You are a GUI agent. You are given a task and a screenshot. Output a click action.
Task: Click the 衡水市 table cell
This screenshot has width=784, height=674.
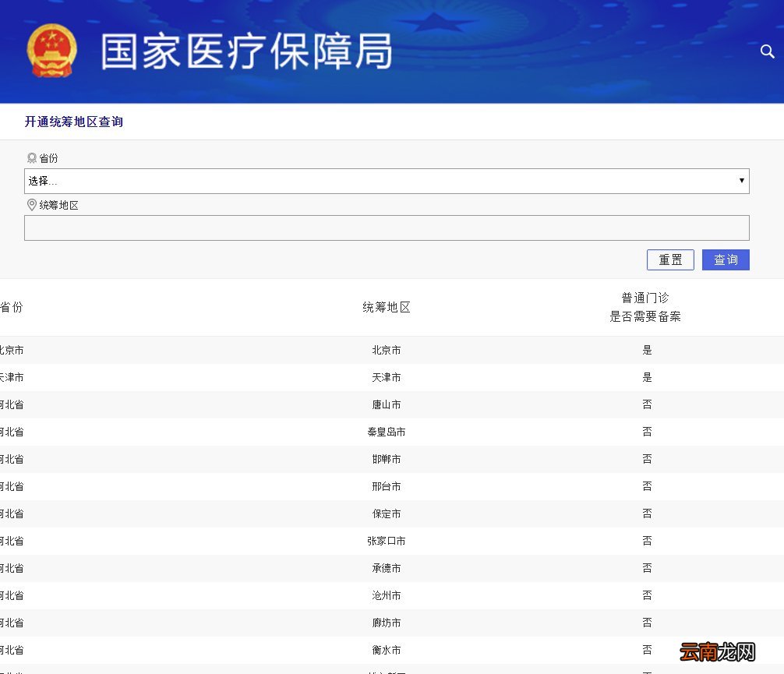(387, 650)
